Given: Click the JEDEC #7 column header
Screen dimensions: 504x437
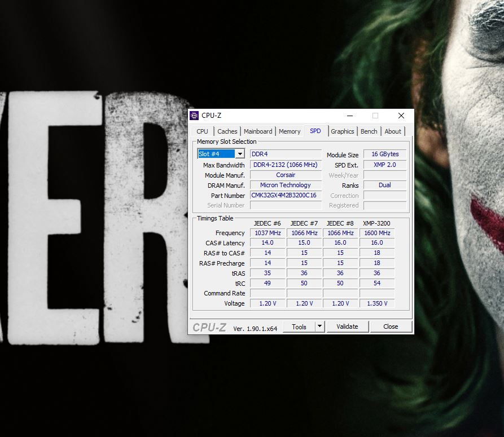Looking at the screenshot, I should point(304,223).
